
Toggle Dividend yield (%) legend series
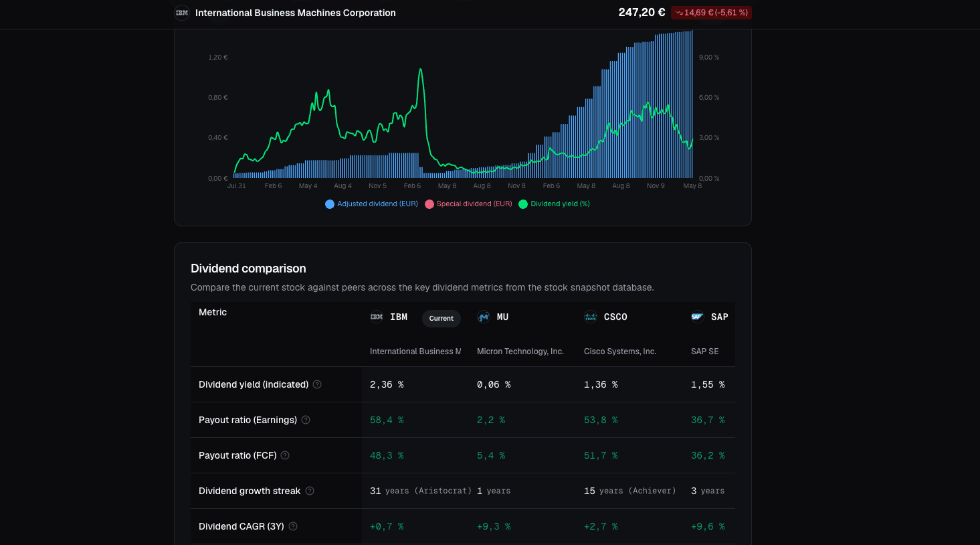[555, 204]
